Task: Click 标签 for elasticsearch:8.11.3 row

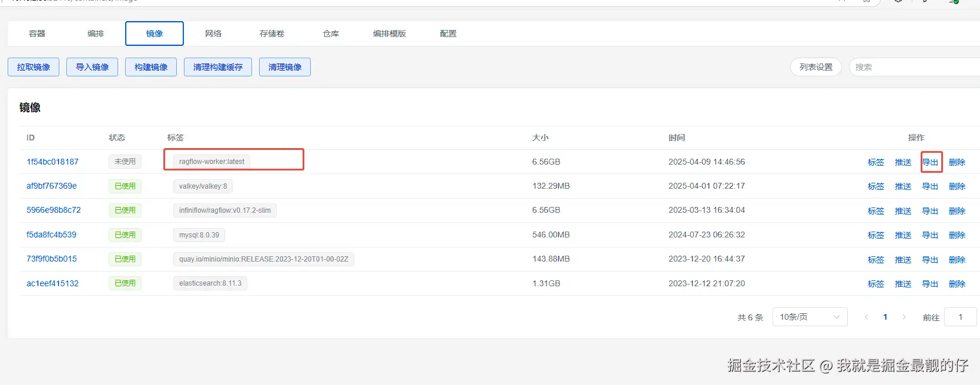Action: pyautogui.click(x=876, y=284)
